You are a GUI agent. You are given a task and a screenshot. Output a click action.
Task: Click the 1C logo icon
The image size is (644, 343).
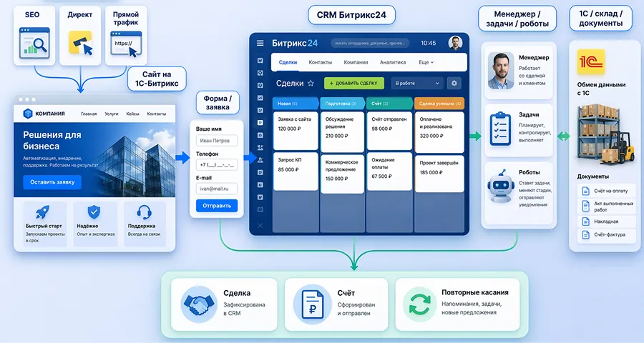592,64
